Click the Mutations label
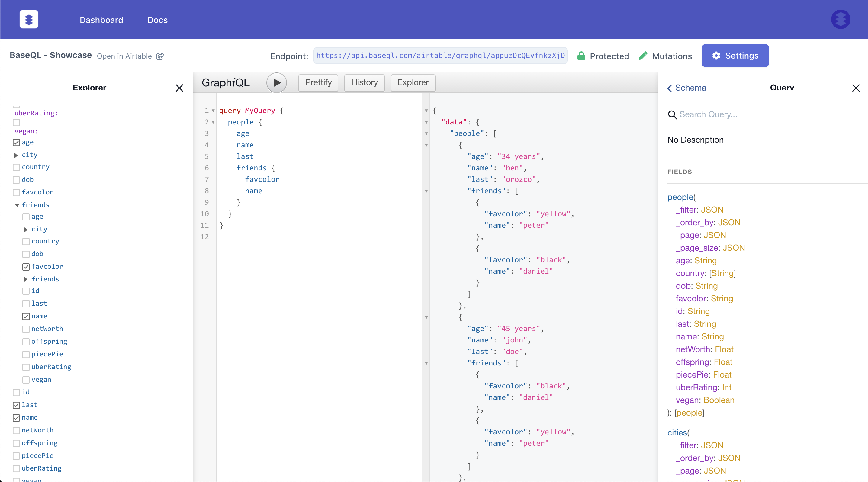The width and height of the screenshot is (868, 482). point(672,56)
